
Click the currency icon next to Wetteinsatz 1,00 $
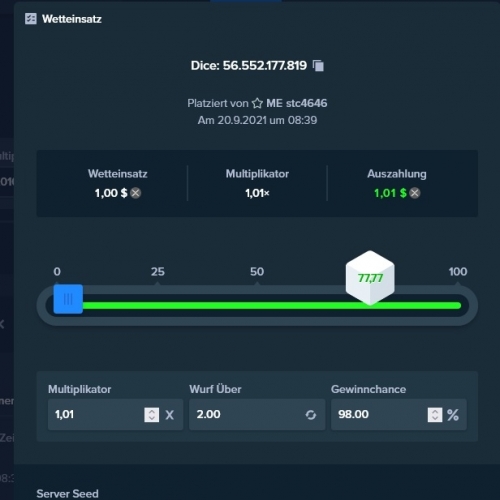tap(136, 193)
